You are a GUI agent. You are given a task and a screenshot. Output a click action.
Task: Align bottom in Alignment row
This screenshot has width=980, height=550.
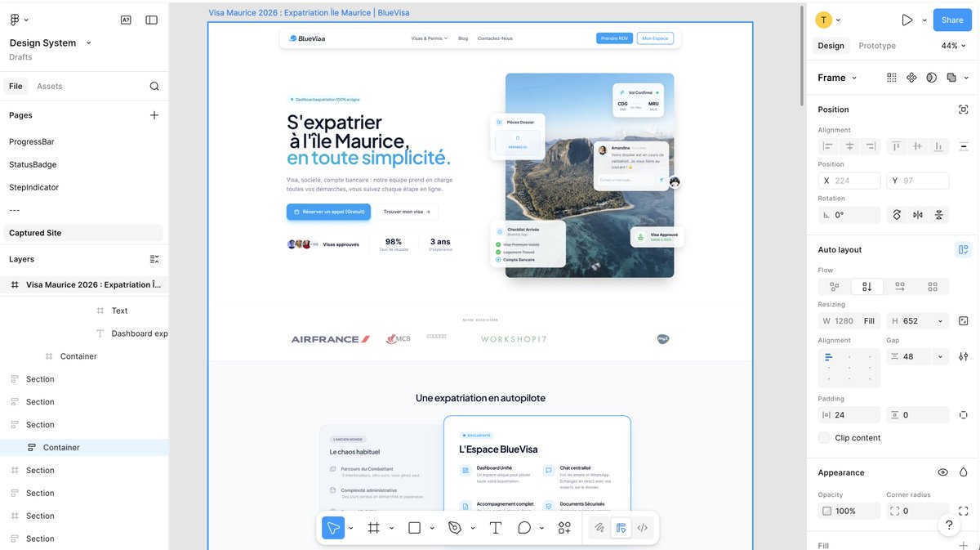point(939,146)
